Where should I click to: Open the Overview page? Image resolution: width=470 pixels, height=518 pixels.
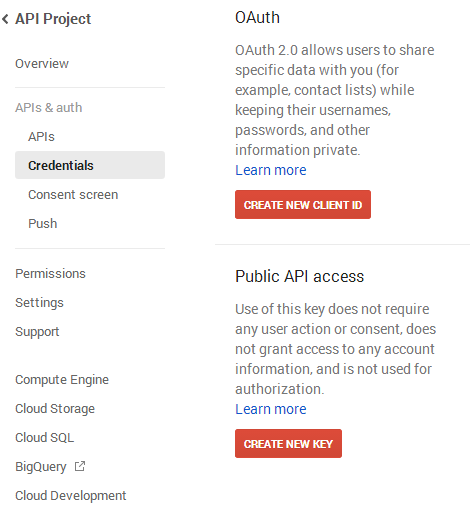[42, 63]
